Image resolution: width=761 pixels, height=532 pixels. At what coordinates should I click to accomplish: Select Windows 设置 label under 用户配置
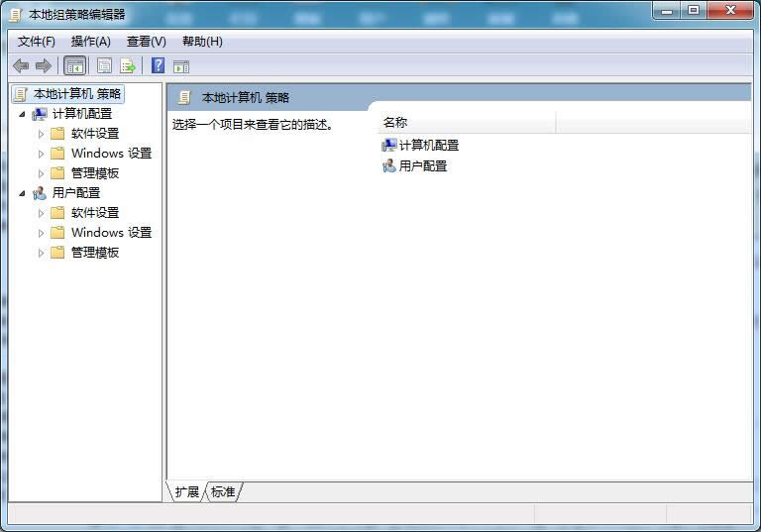click(x=112, y=232)
